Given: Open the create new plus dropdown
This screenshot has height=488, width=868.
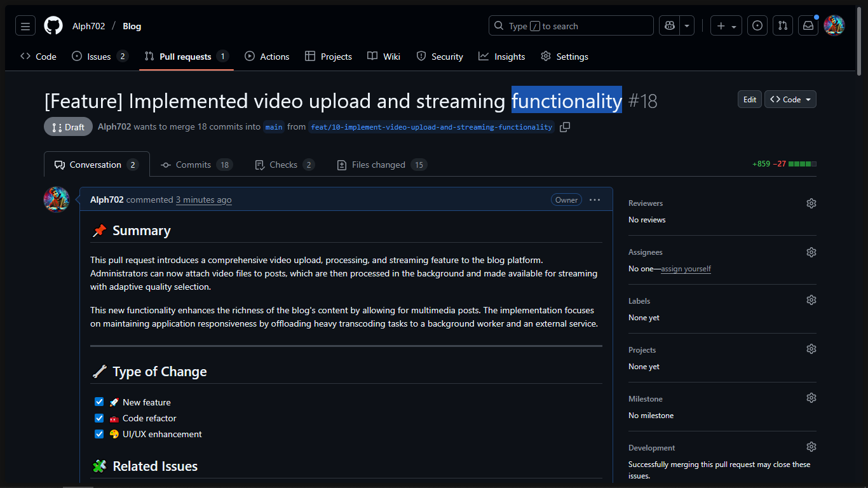Looking at the screenshot, I should click(x=726, y=26).
